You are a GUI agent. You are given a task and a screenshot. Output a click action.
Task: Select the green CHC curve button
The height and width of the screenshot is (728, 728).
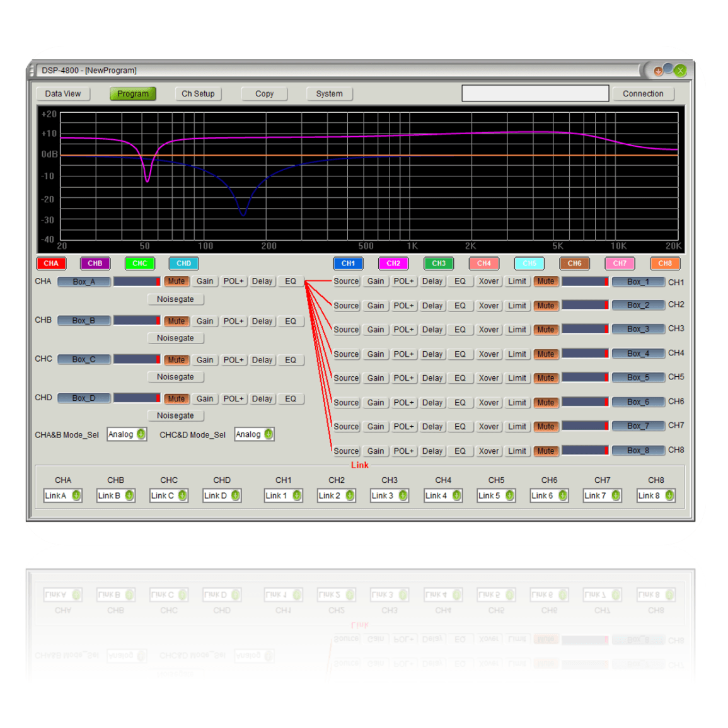coord(140,263)
